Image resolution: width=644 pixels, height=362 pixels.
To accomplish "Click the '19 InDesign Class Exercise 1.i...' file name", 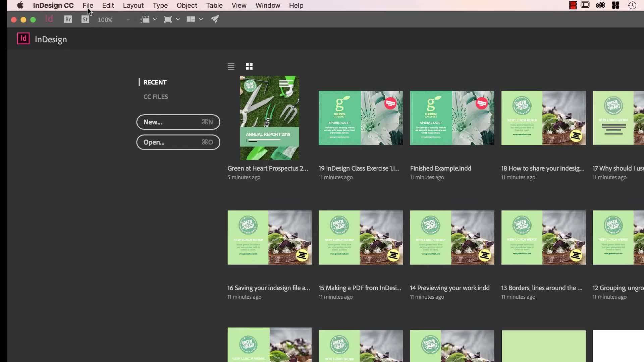I will pos(359,168).
